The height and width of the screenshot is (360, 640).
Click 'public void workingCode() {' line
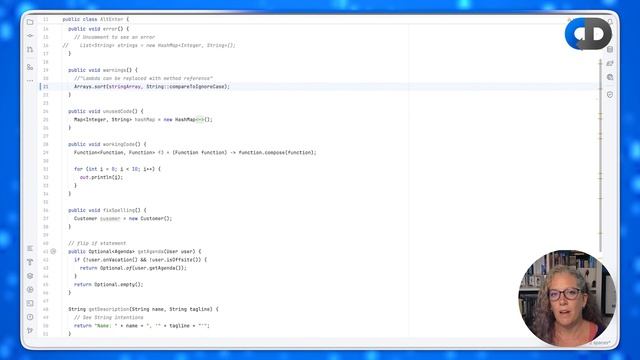pos(107,144)
